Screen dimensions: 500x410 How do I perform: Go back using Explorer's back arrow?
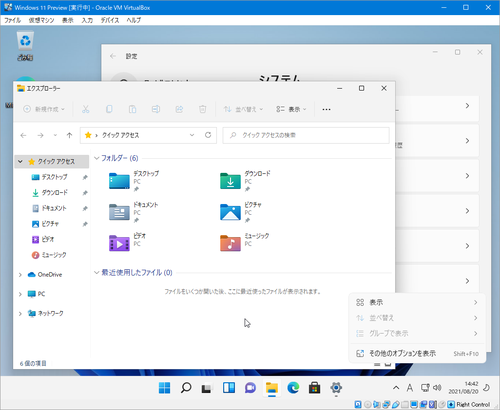coord(23,135)
